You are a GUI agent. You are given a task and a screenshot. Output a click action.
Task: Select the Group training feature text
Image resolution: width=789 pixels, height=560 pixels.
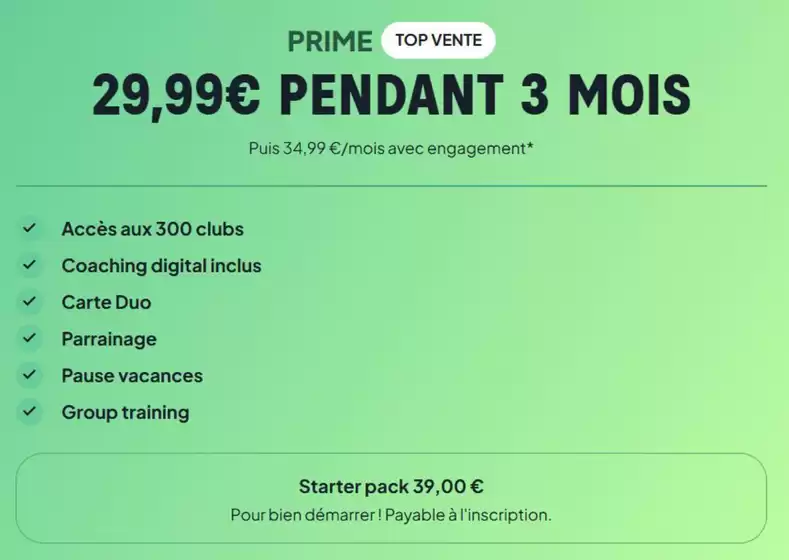click(x=125, y=412)
